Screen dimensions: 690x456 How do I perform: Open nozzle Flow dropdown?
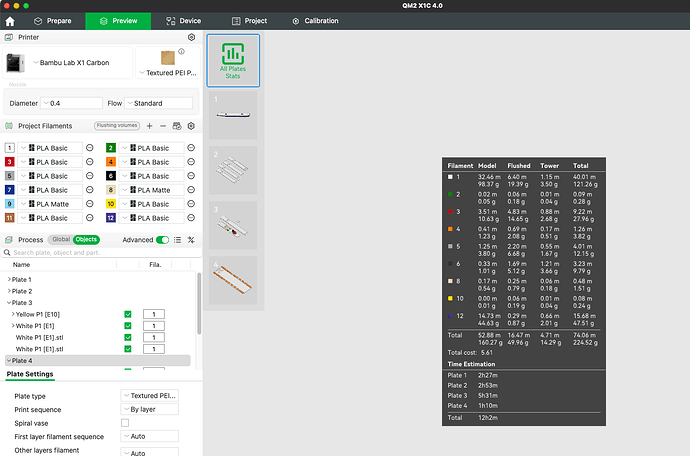[x=158, y=103]
